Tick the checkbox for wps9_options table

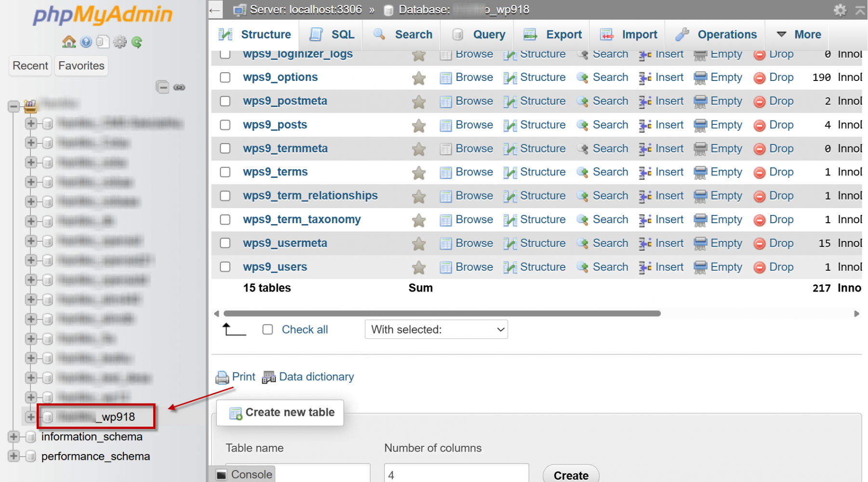click(x=225, y=78)
